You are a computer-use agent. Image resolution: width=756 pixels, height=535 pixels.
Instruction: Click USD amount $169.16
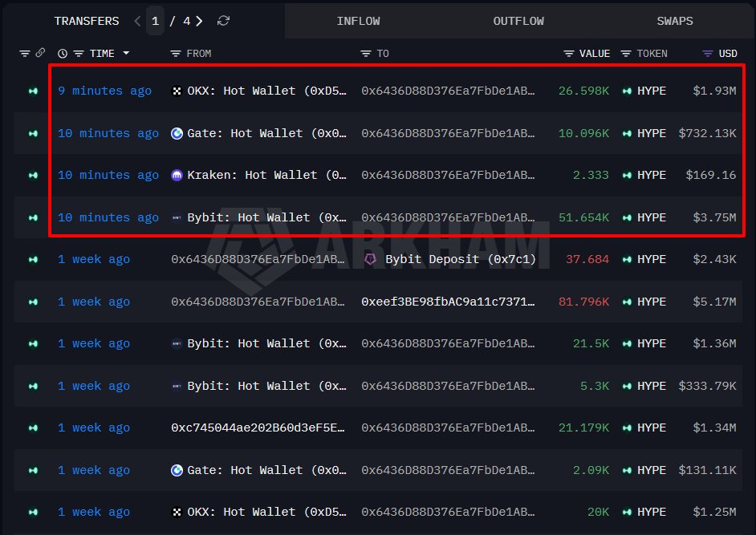(711, 175)
